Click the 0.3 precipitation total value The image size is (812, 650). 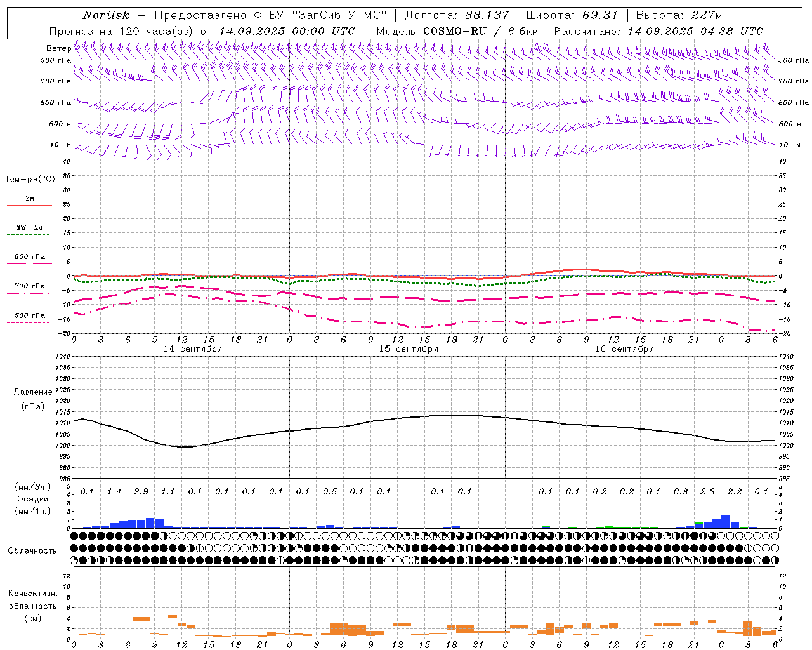[x=681, y=492]
